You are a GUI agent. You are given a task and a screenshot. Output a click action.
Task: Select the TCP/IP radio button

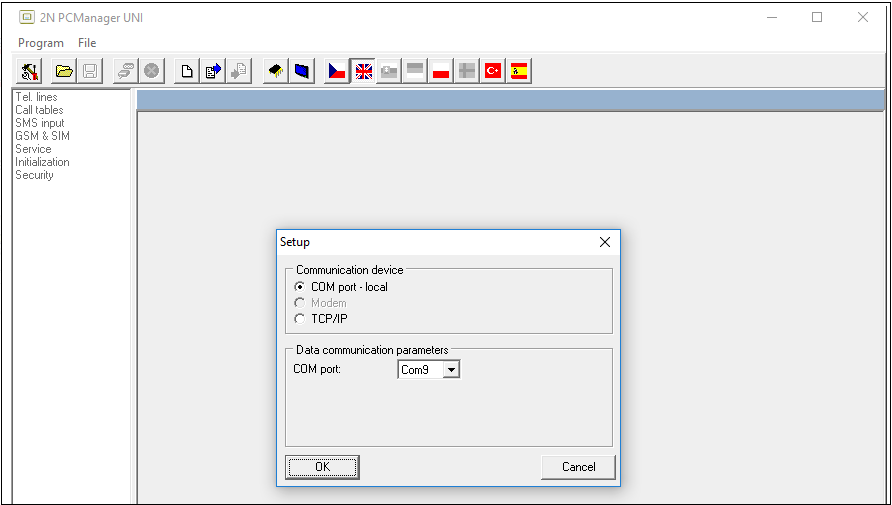(299, 318)
